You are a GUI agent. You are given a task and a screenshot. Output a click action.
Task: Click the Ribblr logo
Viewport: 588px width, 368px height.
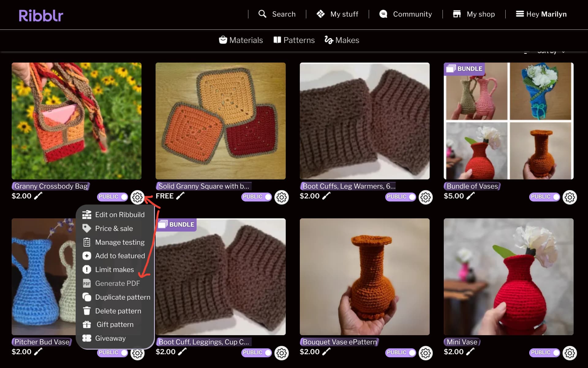41,15
